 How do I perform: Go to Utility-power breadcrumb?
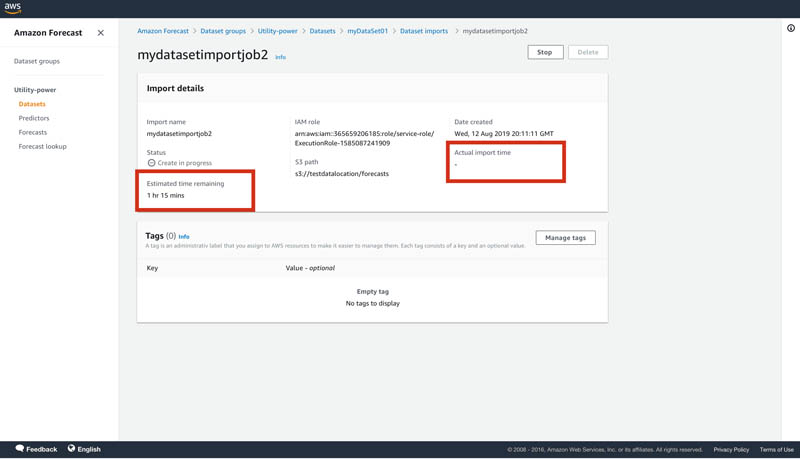coord(278,31)
